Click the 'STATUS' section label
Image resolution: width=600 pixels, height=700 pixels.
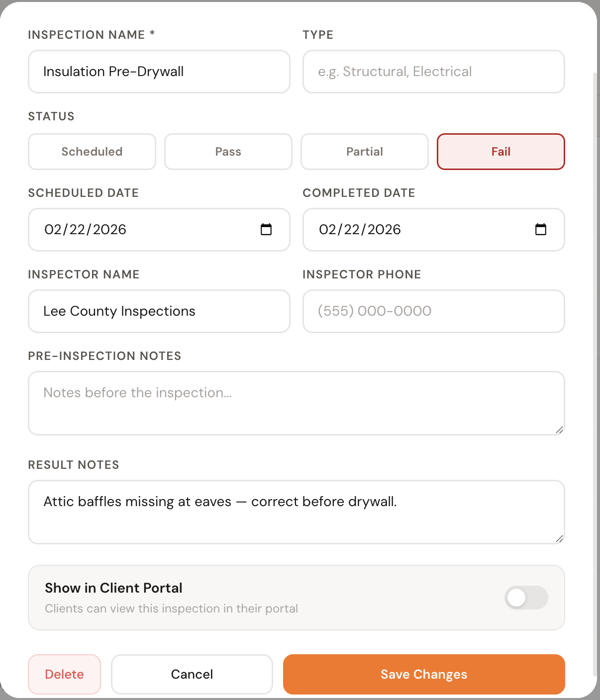pyautogui.click(x=51, y=116)
